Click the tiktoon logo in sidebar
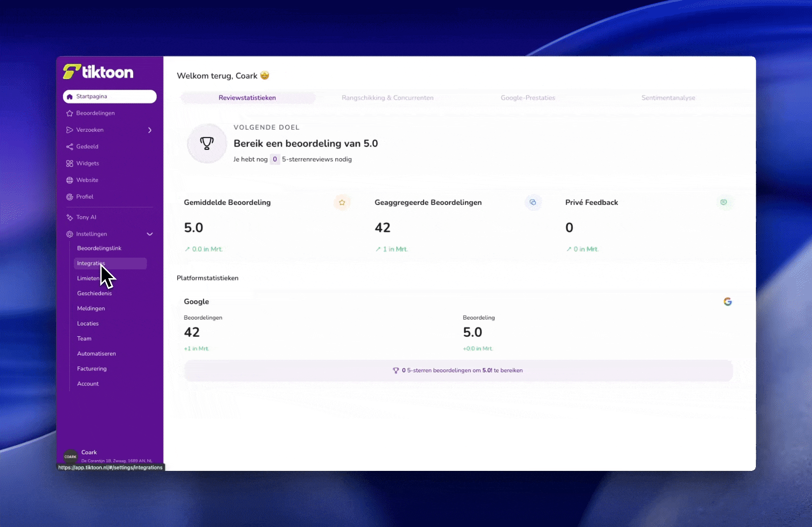Image resolution: width=812 pixels, height=527 pixels. pos(98,72)
